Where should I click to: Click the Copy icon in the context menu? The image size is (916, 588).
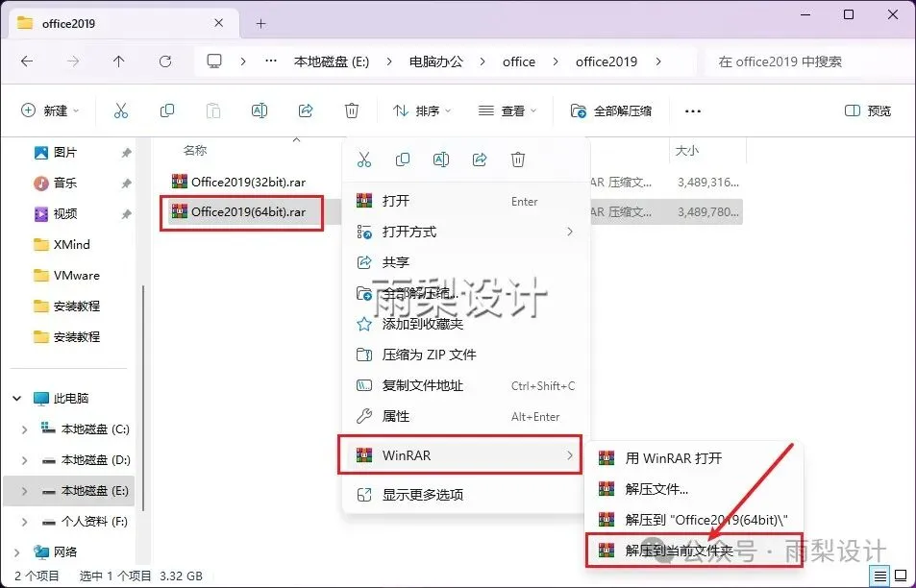(x=403, y=159)
